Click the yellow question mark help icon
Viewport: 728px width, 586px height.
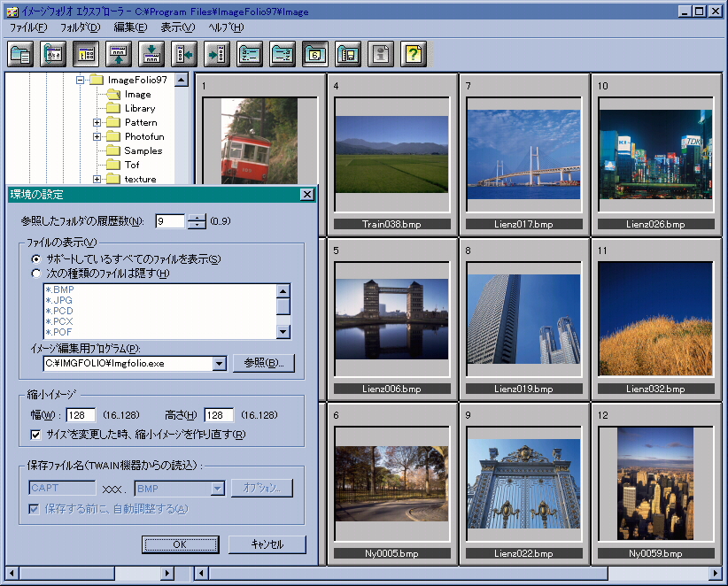coord(412,54)
